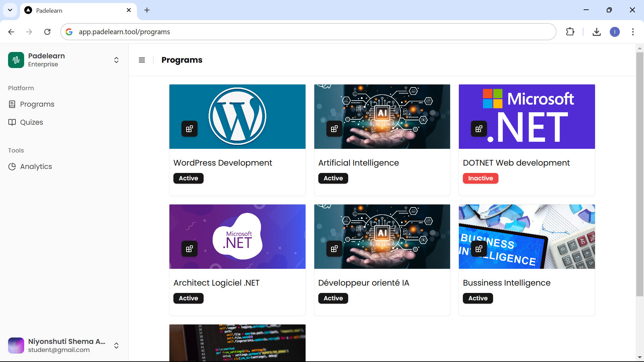Expand the Niyonshuti Shema user account menu
Image resolution: width=644 pixels, height=362 pixels.
coord(116,346)
